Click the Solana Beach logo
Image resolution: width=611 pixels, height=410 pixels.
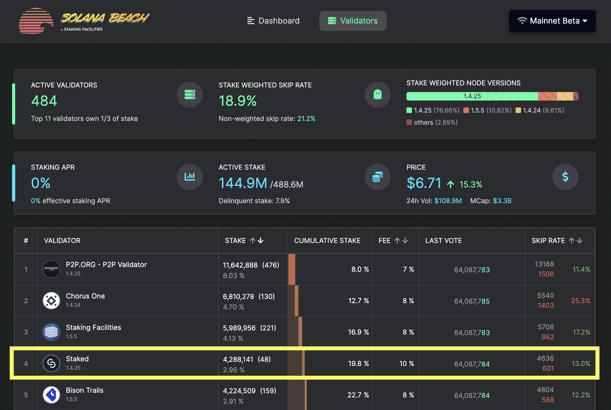[84, 21]
